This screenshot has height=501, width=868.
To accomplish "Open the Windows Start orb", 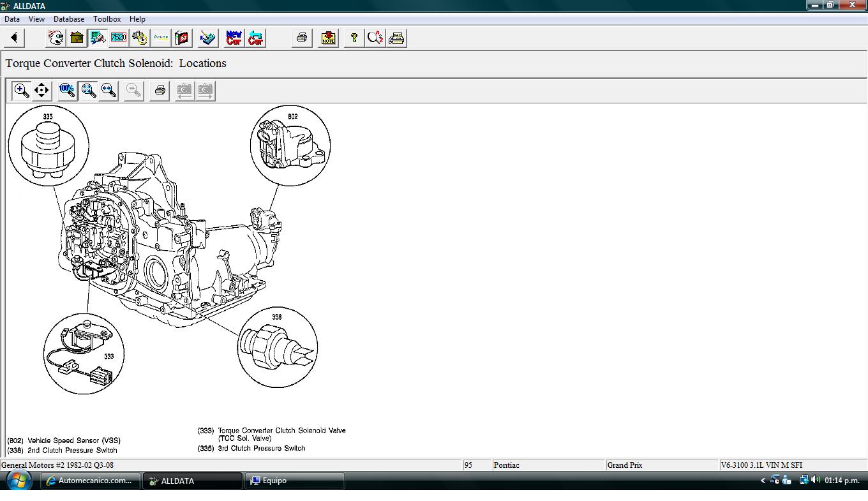I will click(x=18, y=481).
